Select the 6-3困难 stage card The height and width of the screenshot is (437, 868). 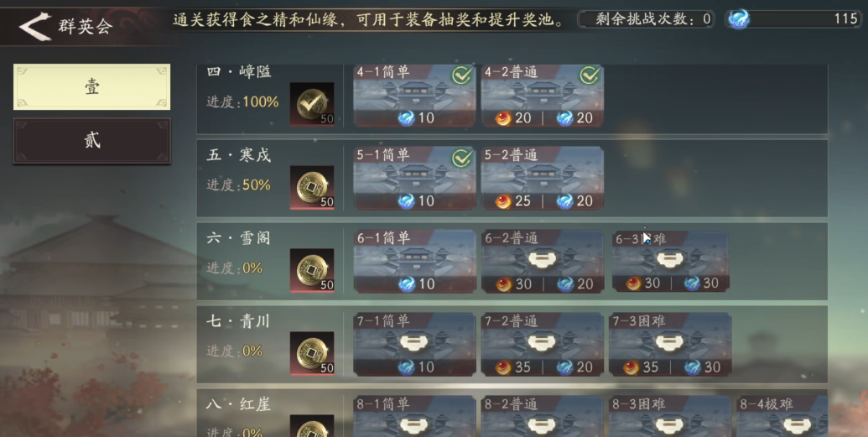[x=670, y=262]
